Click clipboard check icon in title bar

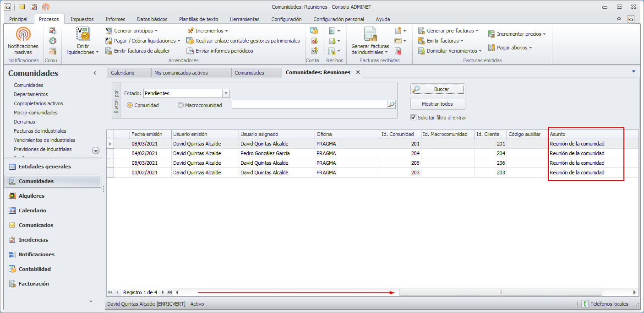pos(33,7)
